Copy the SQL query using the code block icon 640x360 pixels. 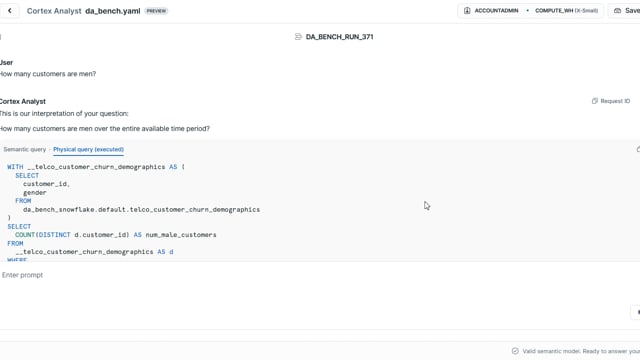638,149
